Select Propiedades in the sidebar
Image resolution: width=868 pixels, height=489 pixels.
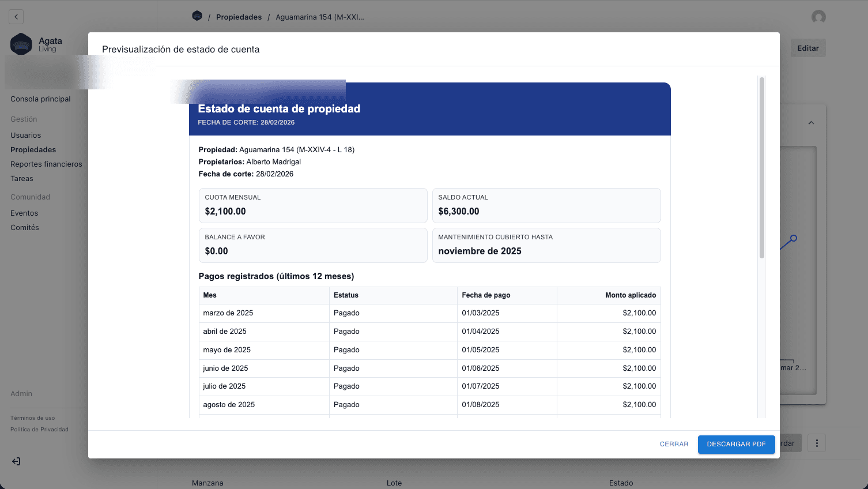(33, 150)
